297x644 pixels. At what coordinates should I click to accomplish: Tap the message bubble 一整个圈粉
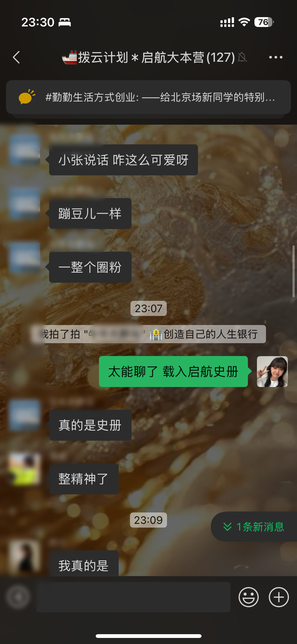90,267
